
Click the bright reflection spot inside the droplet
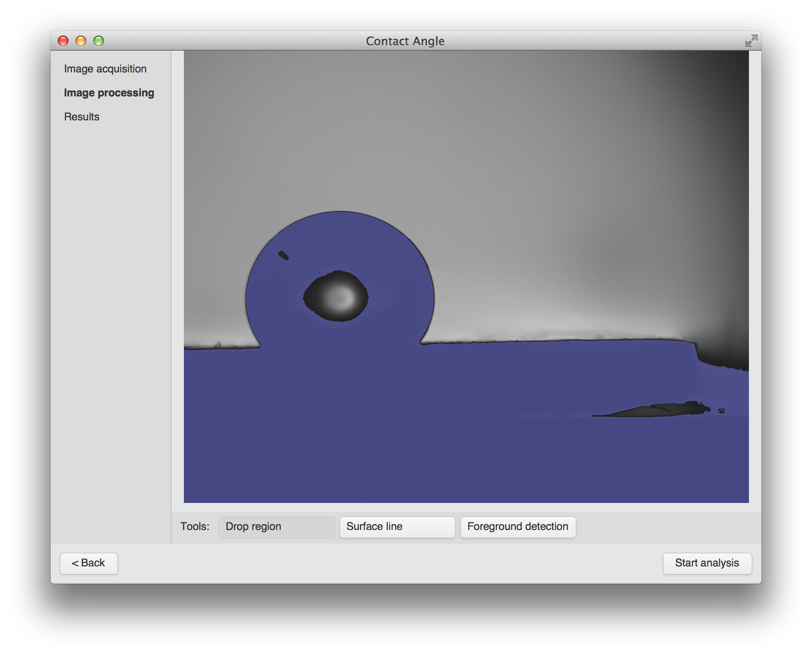pyautogui.click(x=339, y=297)
